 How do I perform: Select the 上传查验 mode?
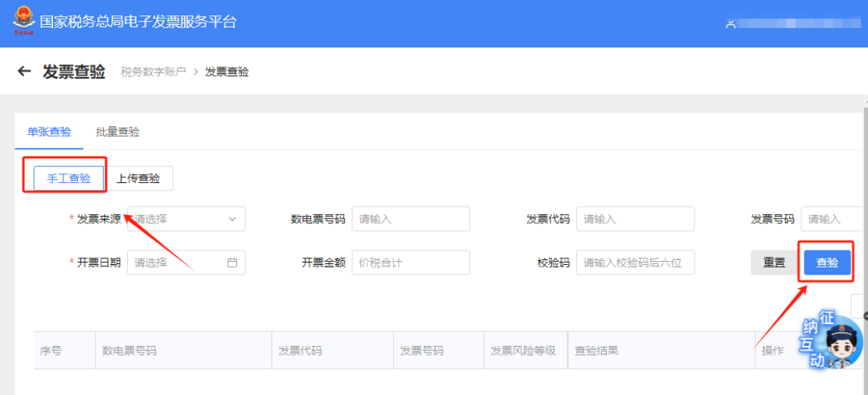click(x=138, y=178)
